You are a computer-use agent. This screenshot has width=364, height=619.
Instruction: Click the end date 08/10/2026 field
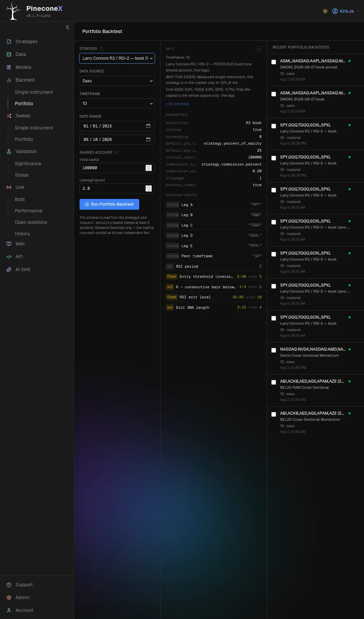click(x=117, y=140)
